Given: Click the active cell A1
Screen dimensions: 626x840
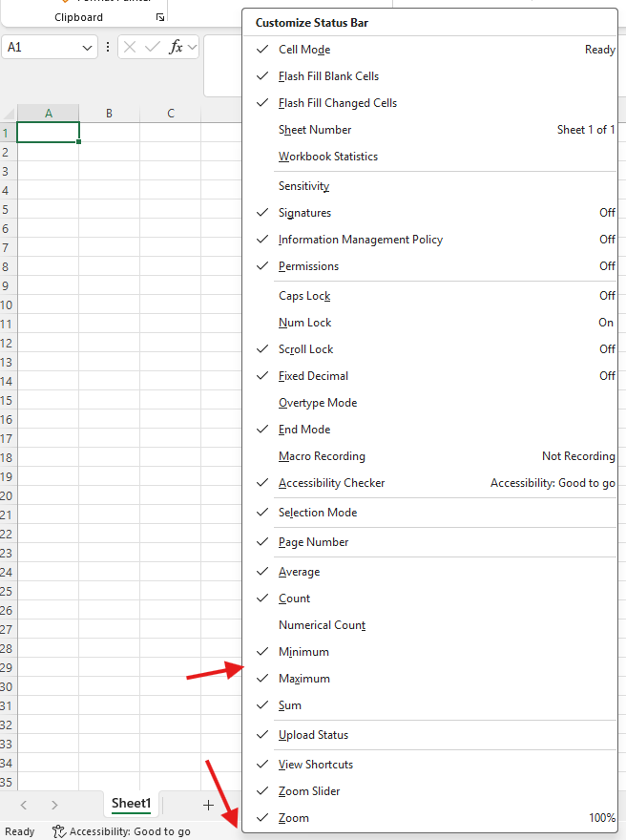Looking at the screenshot, I should (x=49, y=133).
